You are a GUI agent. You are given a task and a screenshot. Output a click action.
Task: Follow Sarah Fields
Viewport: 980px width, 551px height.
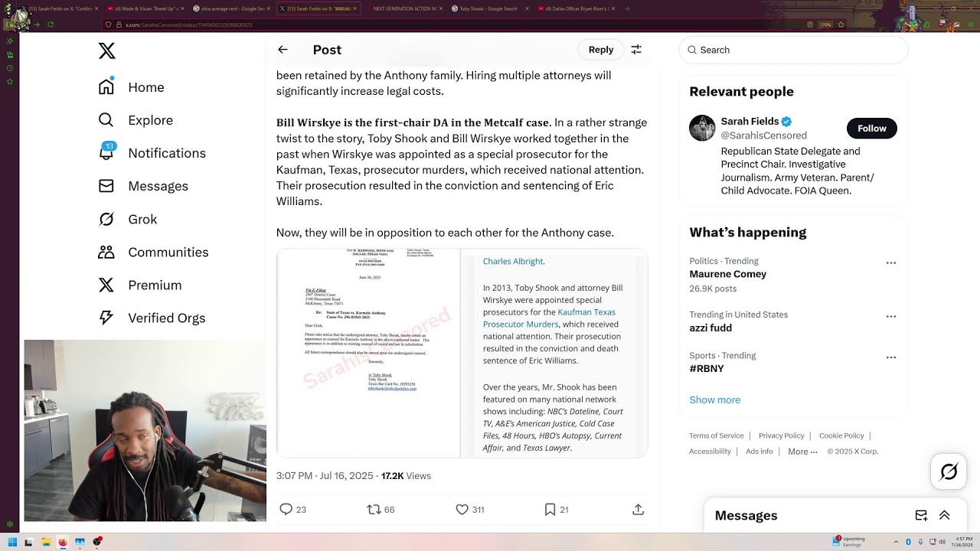point(871,129)
